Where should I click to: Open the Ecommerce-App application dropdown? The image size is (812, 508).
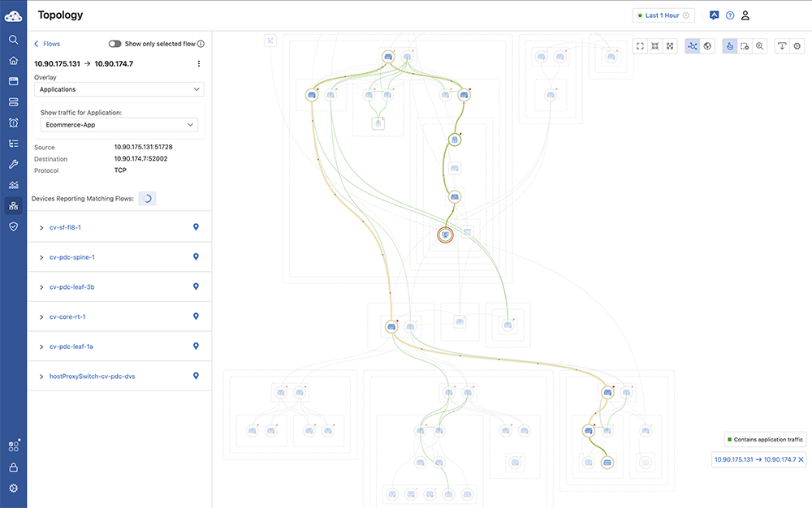pos(119,125)
